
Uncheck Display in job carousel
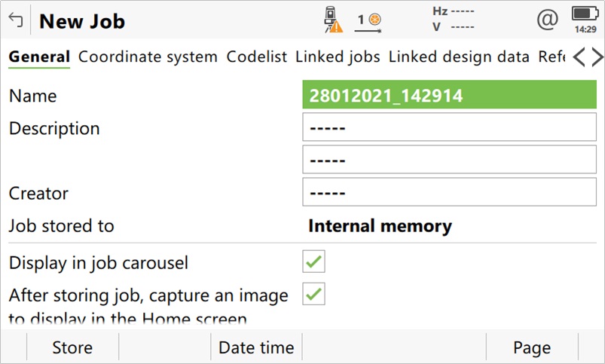(313, 262)
